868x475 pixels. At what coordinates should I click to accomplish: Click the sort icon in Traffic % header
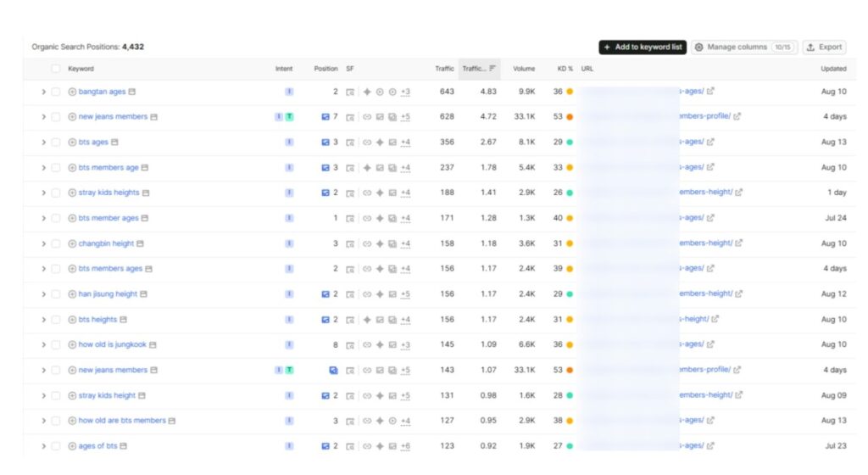click(x=492, y=69)
